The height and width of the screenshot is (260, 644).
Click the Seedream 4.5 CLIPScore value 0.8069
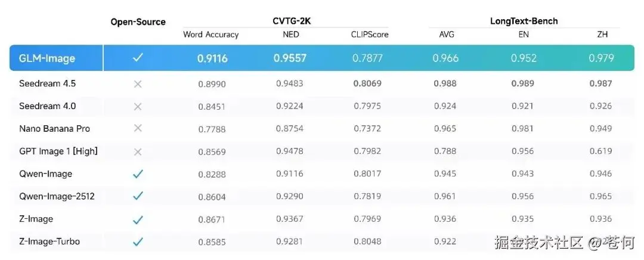[367, 84]
